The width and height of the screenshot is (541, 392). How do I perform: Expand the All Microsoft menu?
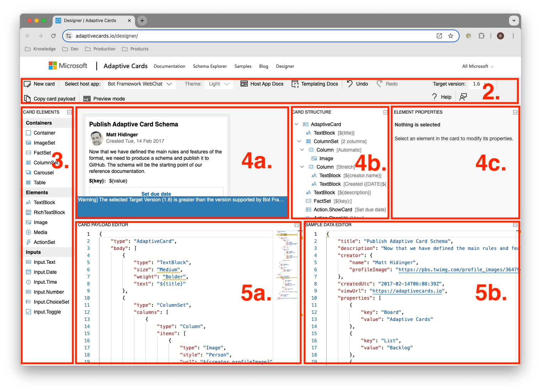[478, 66]
